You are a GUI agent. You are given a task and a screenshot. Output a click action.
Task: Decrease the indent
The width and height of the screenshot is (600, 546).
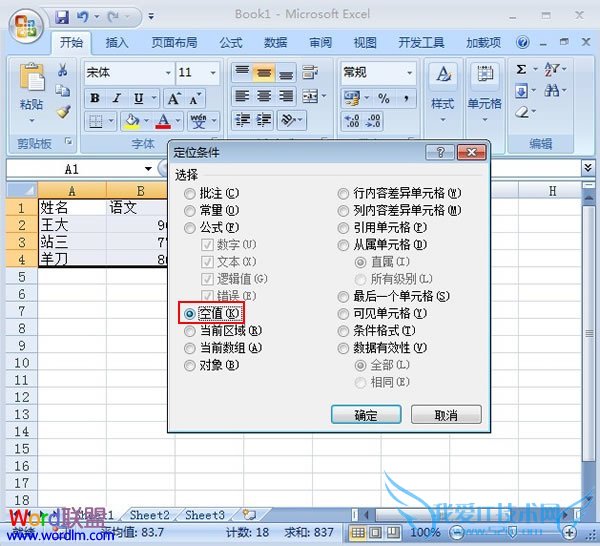click(242, 121)
